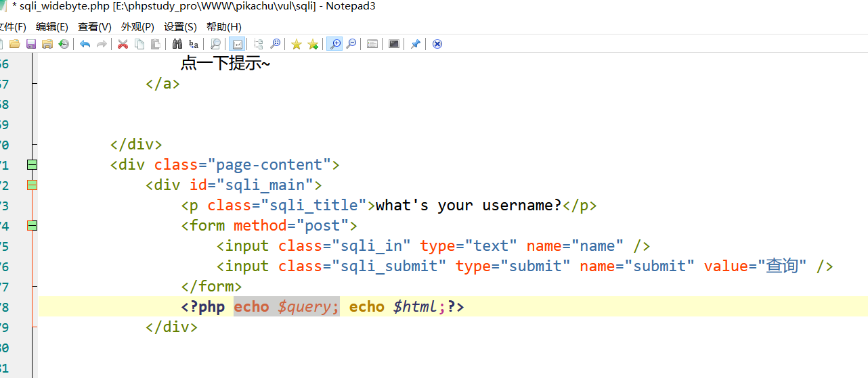Viewport: 868px width, 378px height.
Task: Undo the last edit
Action: point(85,44)
